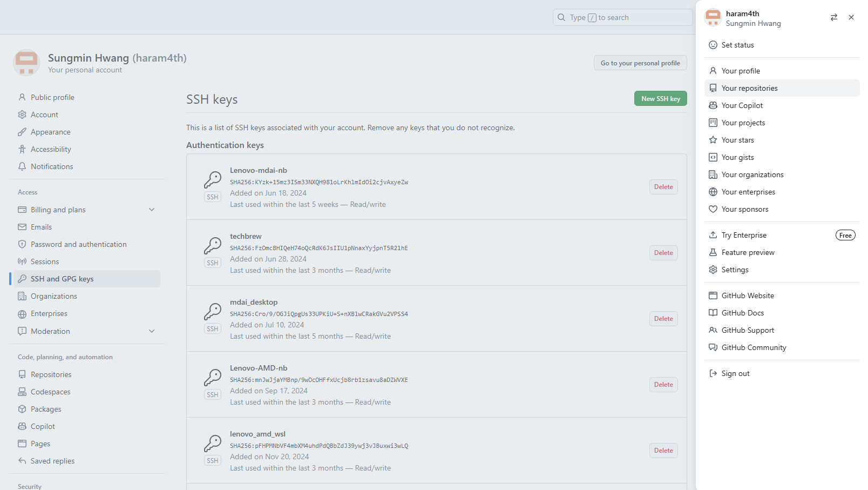Screen dimensions: 868x490
Task: Click the heart icon next to Your sponsors
Action: [x=713, y=209]
